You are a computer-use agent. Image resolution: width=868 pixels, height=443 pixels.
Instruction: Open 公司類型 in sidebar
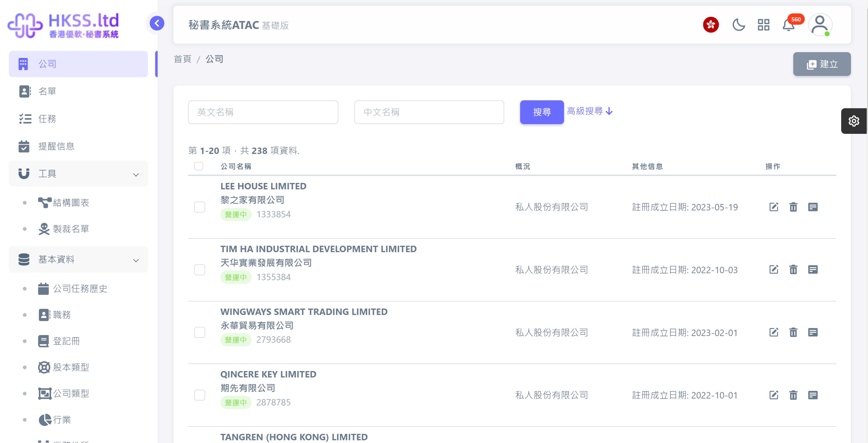click(x=64, y=394)
